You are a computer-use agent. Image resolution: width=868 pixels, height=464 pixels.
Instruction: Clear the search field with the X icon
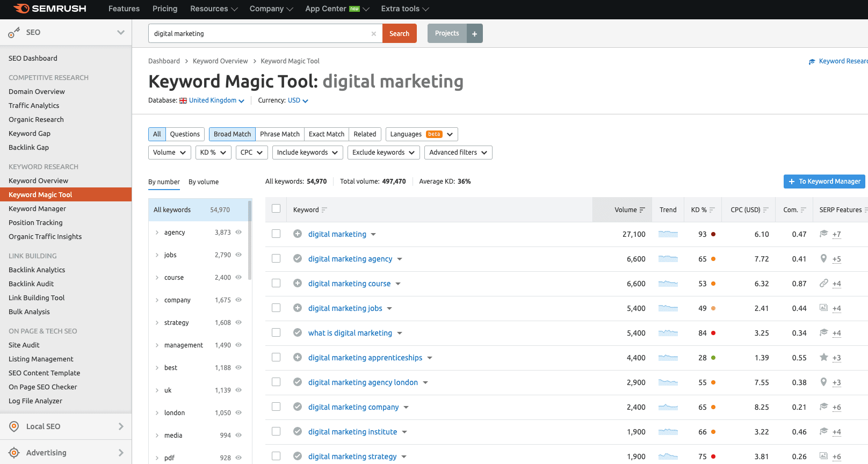(374, 34)
